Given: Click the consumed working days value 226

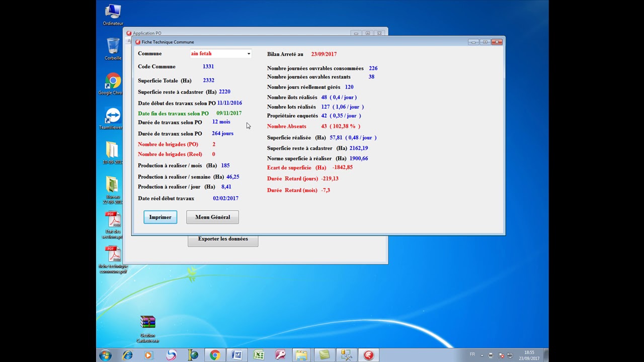Looking at the screenshot, I should pyautogui.click(x=373, y=68).
